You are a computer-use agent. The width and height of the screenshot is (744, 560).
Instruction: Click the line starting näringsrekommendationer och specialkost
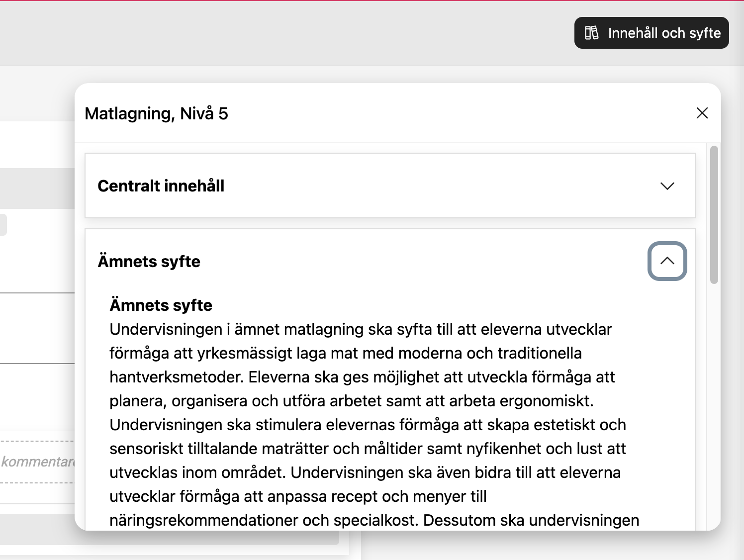tap(374, 520)
